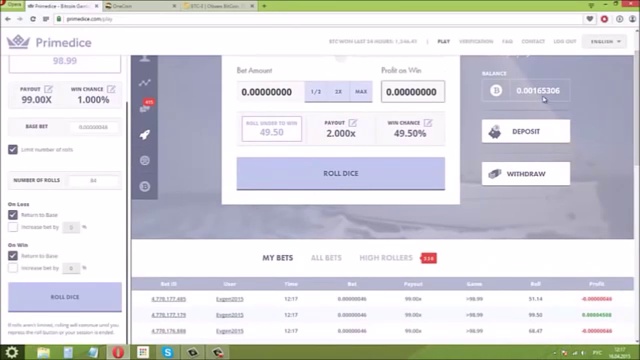Click On Loss increase percent field
Screen dimensions: 640x360
[x=71, y=227]
